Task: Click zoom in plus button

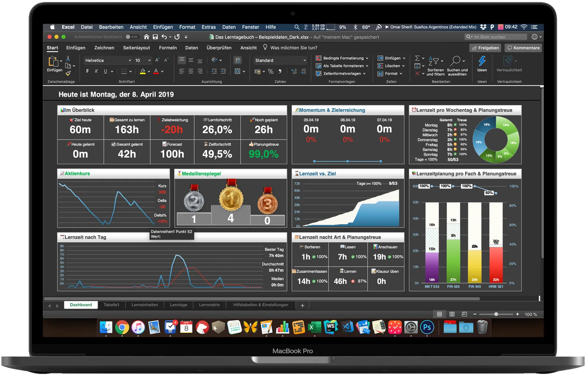Action: pyautogui.click(x=517, y=314)
